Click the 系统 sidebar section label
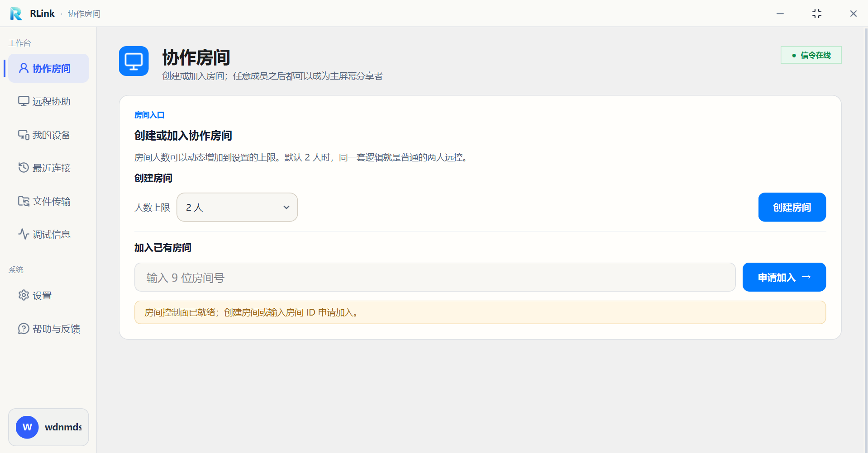The width and height of the screenshot is (868, 453). 16,270
